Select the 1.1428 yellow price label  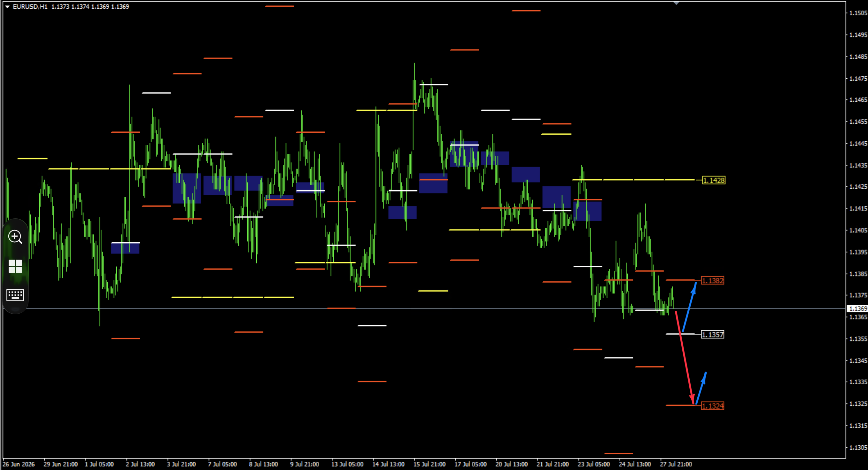[714, 180]
